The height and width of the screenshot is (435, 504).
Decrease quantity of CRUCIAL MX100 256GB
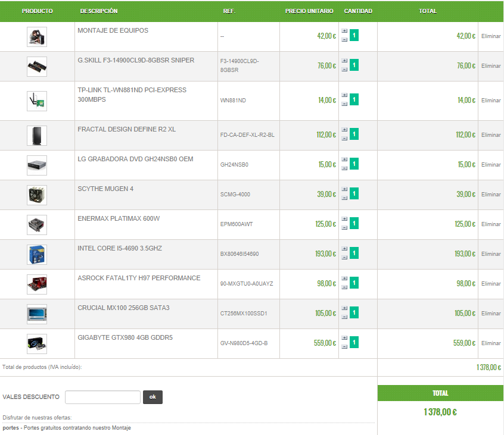click(x=344, y=317)
